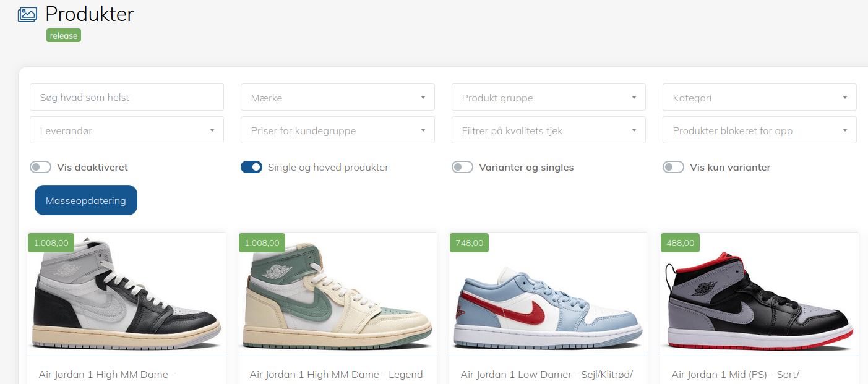Enable the Varianter og singles toggle

click(462, 167)
